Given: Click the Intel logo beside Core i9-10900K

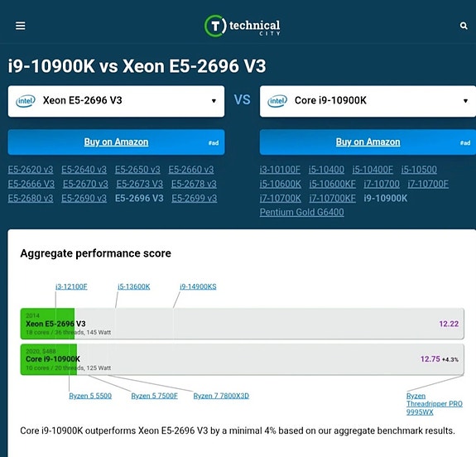Looking at the screenshot, I should coord(277,101).
